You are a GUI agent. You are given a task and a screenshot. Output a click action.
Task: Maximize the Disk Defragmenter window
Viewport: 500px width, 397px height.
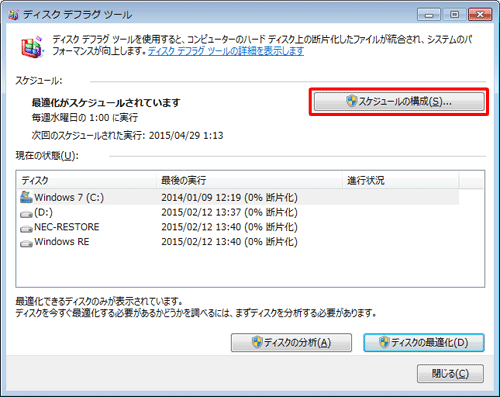(454, 15)
